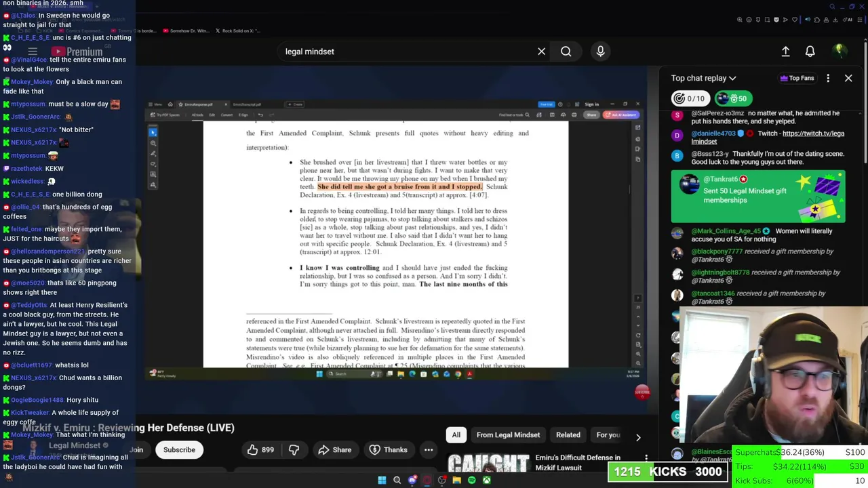Advance the filter chips with right arrow
868x488 pixels.
click(638, 436)
